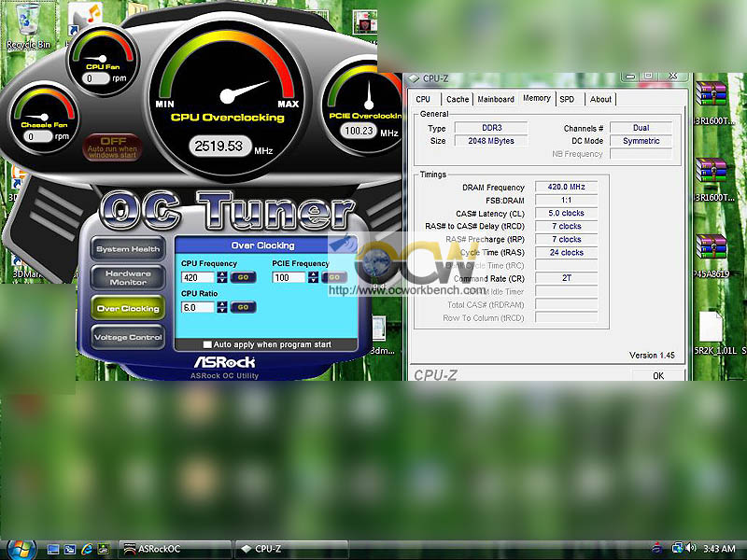Open the About tab in CPU-Z
Viewport: 747px width, 560px height.
(600, 99)
